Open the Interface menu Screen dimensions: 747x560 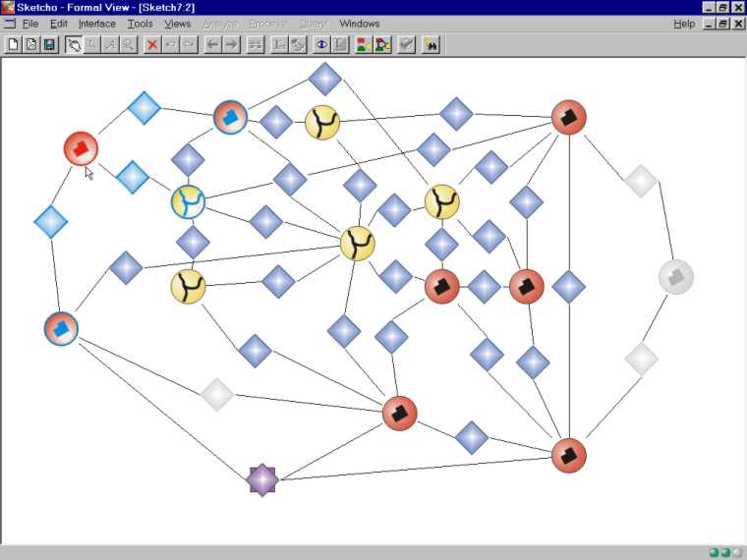(96, 24)
